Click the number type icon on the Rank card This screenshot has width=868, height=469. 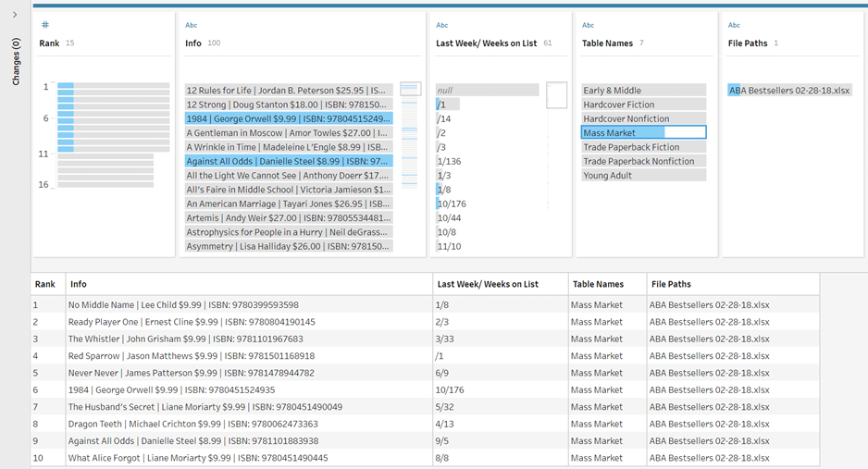tap(45, 24)
